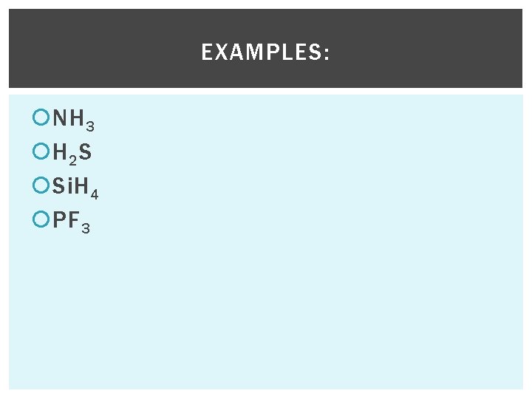532x399 pixels.
Task: Click the subscript 3 in NH3
Action: click(90, 126)
